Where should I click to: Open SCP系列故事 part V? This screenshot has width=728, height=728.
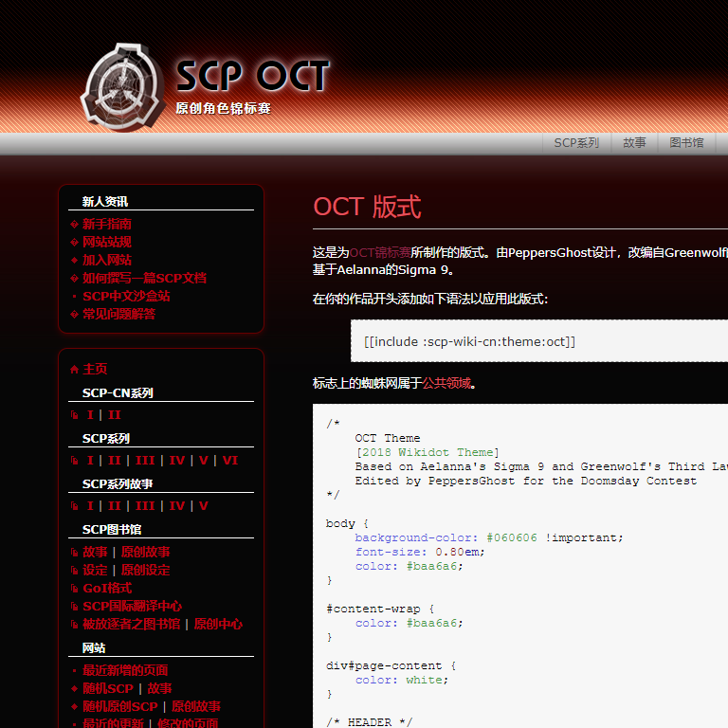coord(204,505)
